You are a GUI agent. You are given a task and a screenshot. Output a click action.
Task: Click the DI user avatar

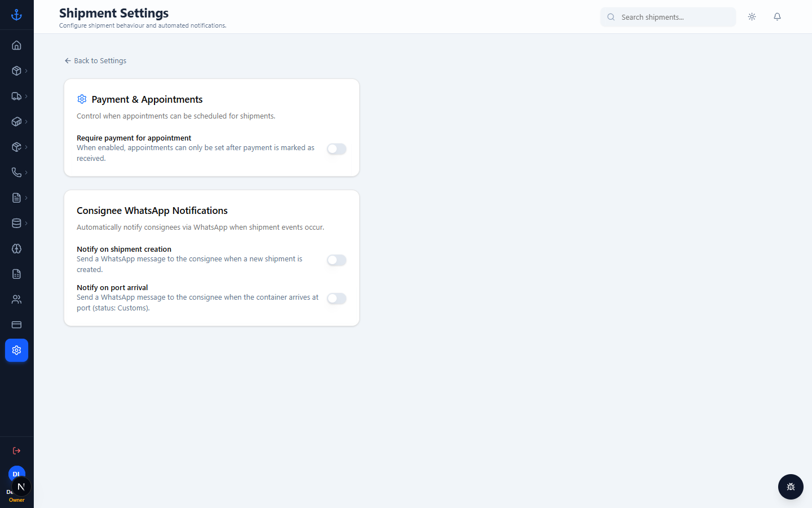click(16, 474)
